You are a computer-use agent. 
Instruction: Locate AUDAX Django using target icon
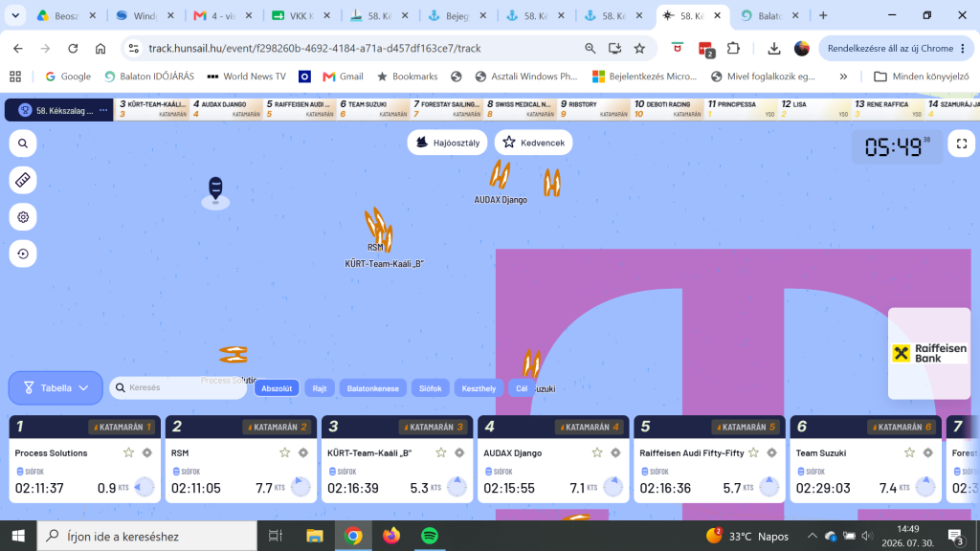[x=615, y=452]
